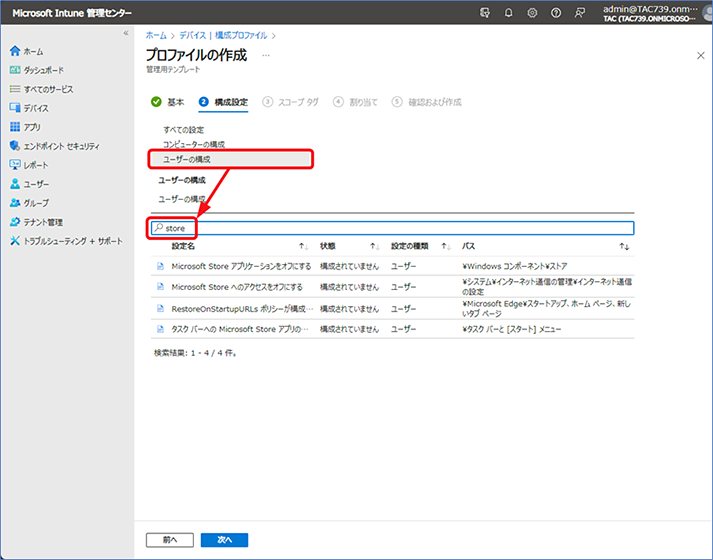Sort by 状態 column arrows

coord(375,246)
